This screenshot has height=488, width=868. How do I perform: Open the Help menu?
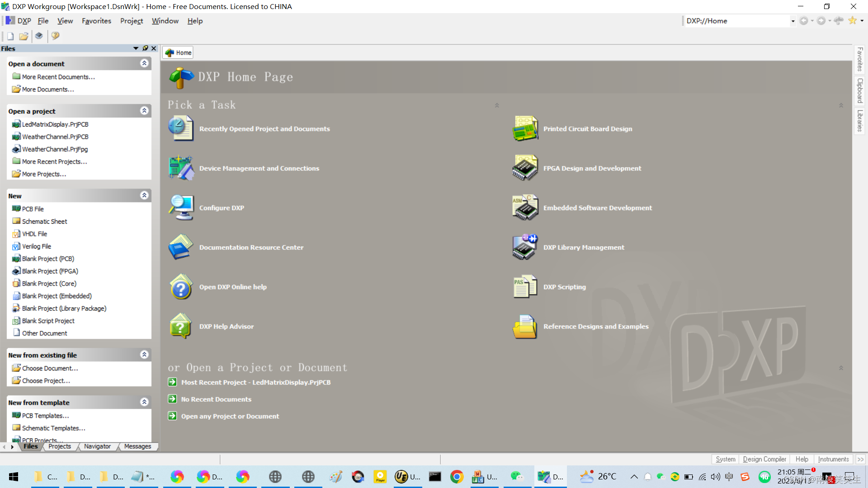coord(195,21)
